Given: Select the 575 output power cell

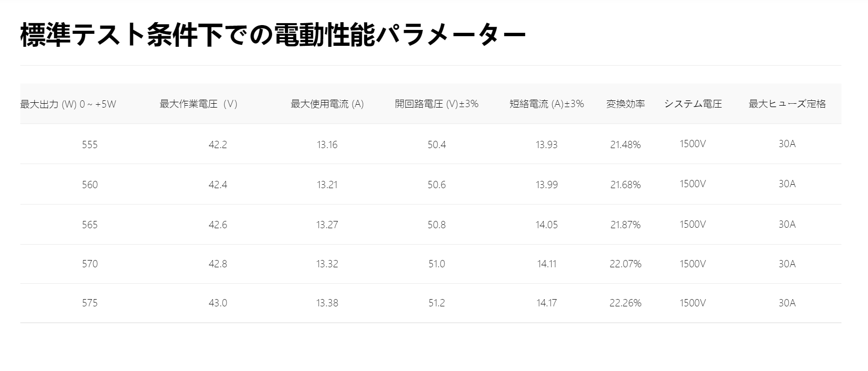Looking at the screenshot, I should pos(90,303).
